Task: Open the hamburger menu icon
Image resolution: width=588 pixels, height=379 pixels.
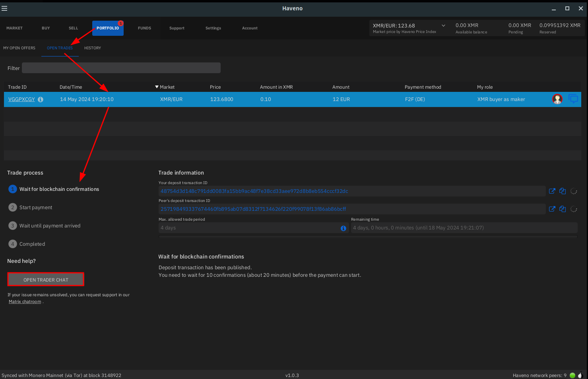Action: (4, 8)
